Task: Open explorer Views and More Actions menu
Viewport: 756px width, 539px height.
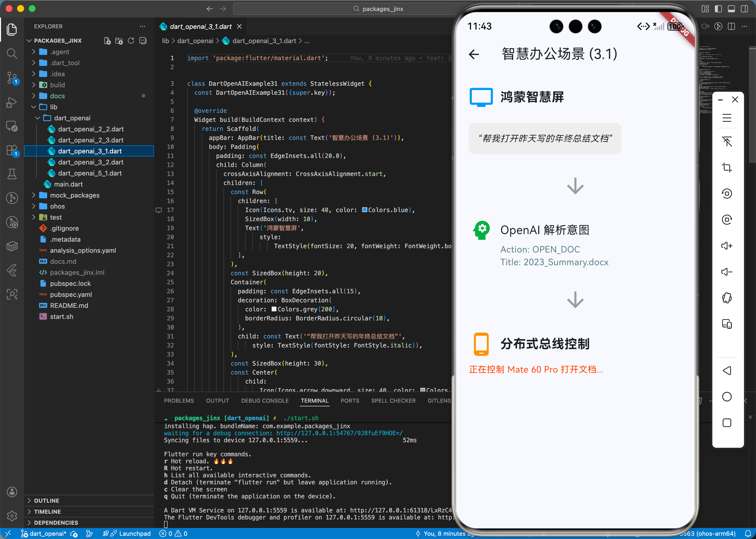Action: coord(142,26)
